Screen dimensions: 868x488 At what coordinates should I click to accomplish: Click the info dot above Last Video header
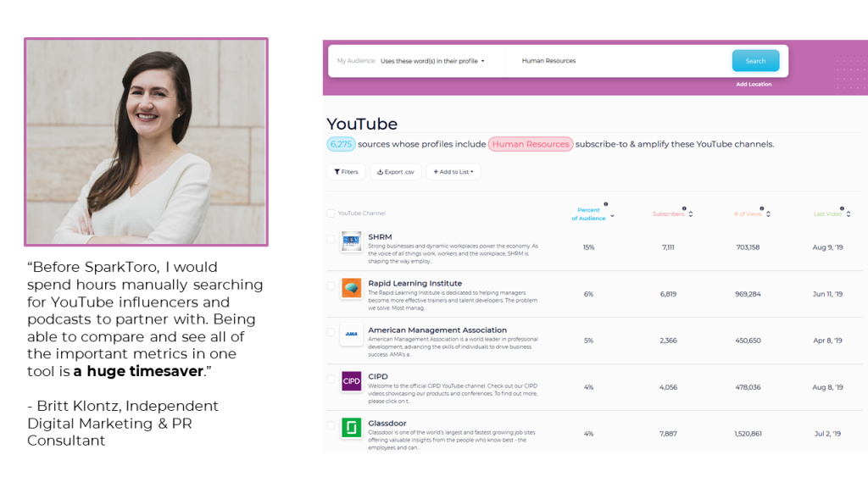[842, 208]
